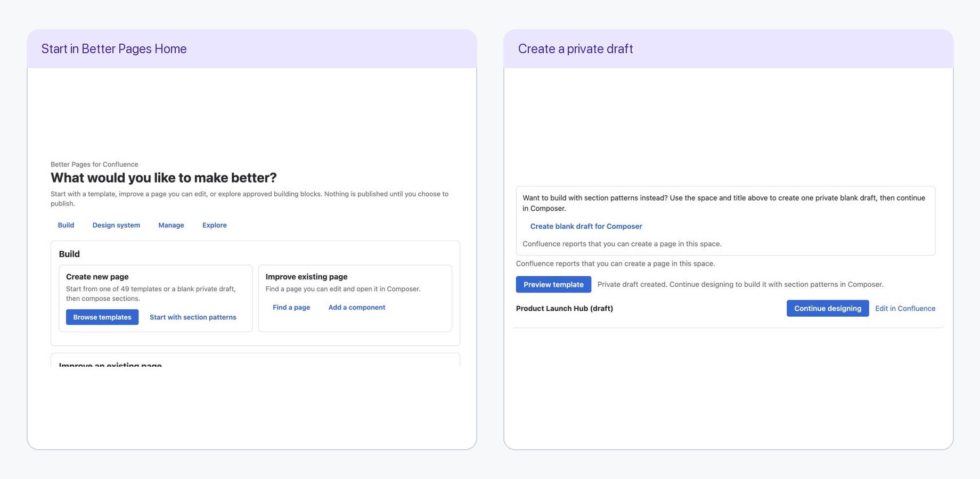Go to the Explore tab

[x=215, y=225]
